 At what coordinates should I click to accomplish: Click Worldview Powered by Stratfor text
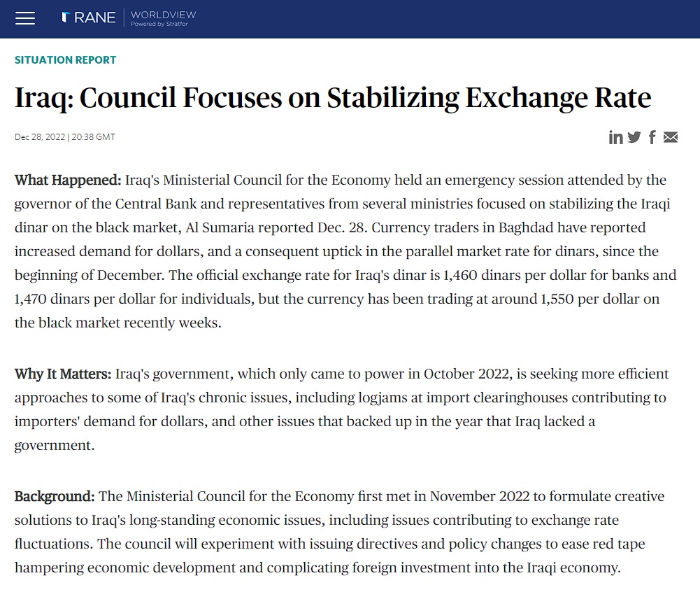coord(163,18)
